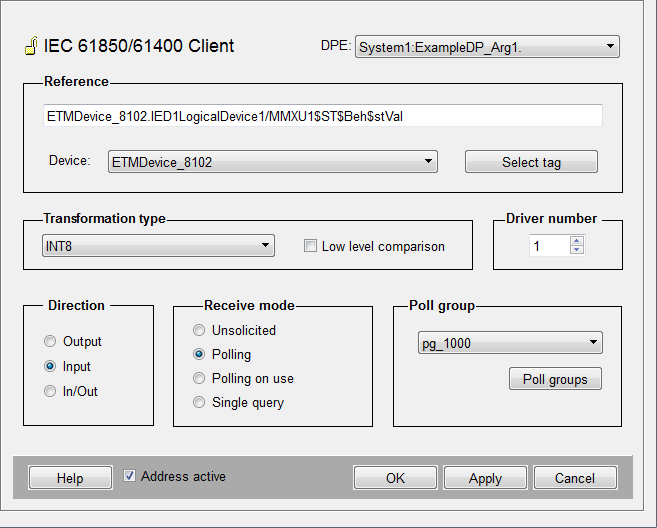Click the padlock icon beside the client title
Viewport: 657px width, 528px height.
[30, 47]
